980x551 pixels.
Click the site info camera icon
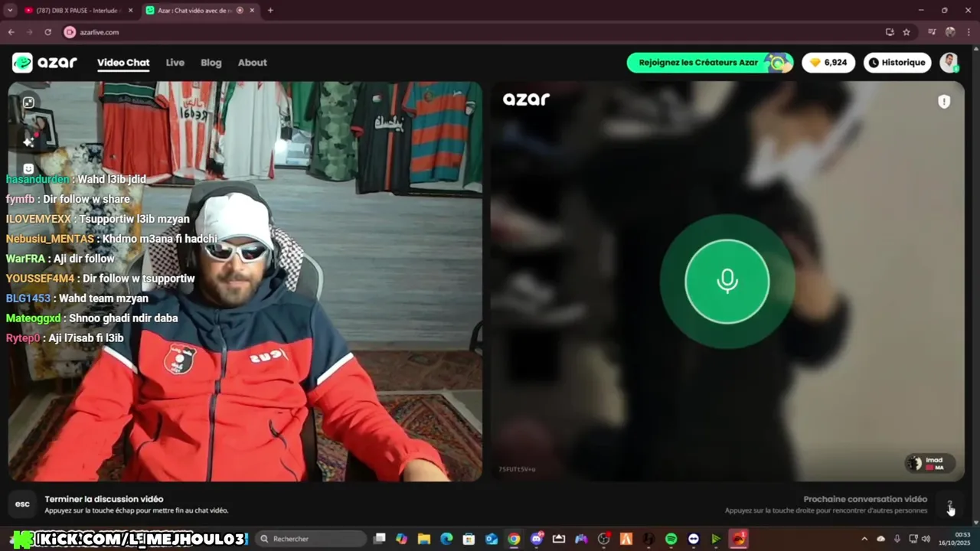coord(70,32)
